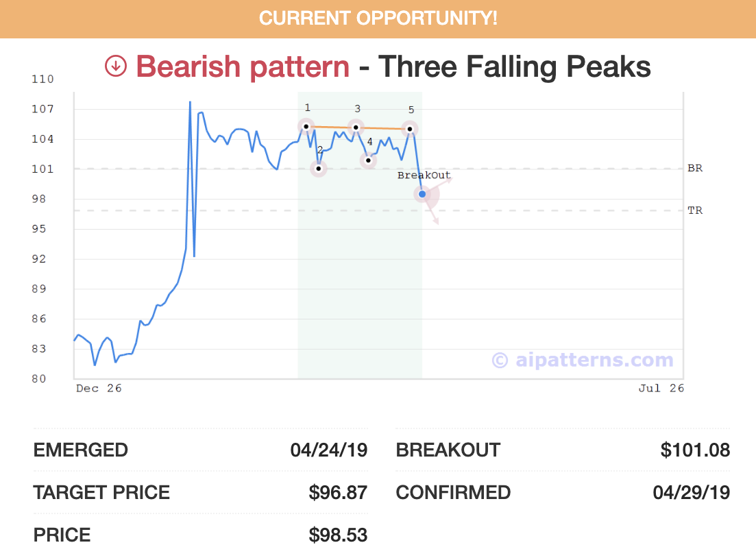Select the current PRICE value $98.53
Viewport: 756px width, 558px height.
point(338,535)
